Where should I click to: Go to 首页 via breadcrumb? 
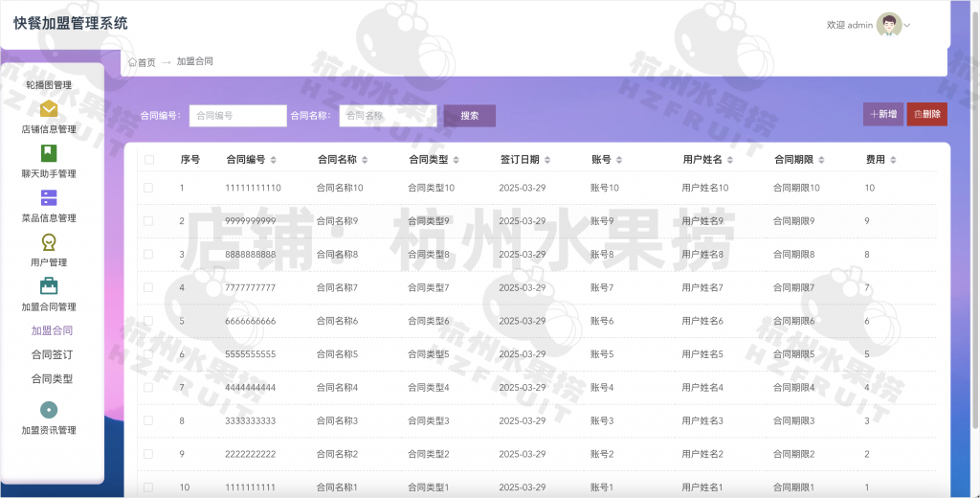pyautogui.click(x=146, y=62)
